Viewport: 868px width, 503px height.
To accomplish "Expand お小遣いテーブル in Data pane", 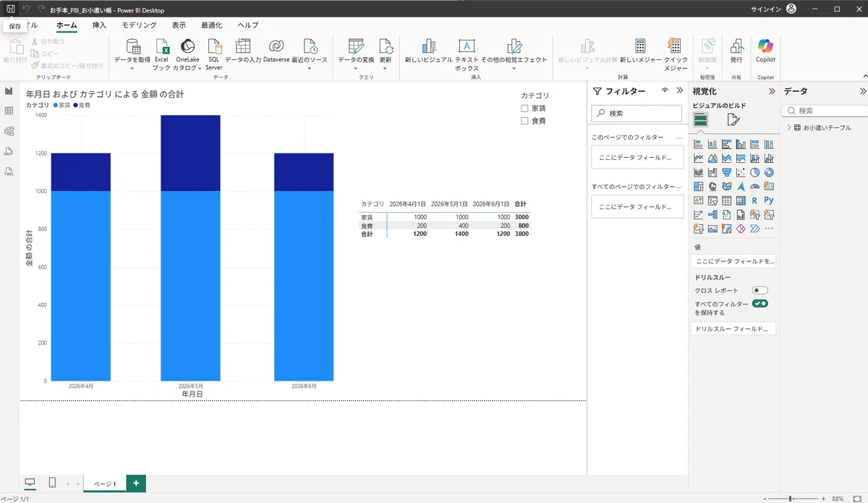I will (788, 127).
